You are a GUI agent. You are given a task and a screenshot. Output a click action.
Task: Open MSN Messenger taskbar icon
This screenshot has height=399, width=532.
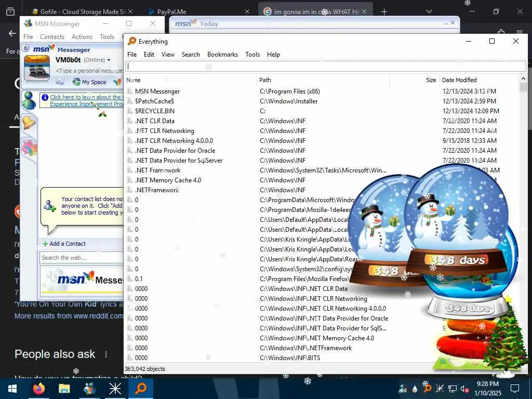click(89, 389)
